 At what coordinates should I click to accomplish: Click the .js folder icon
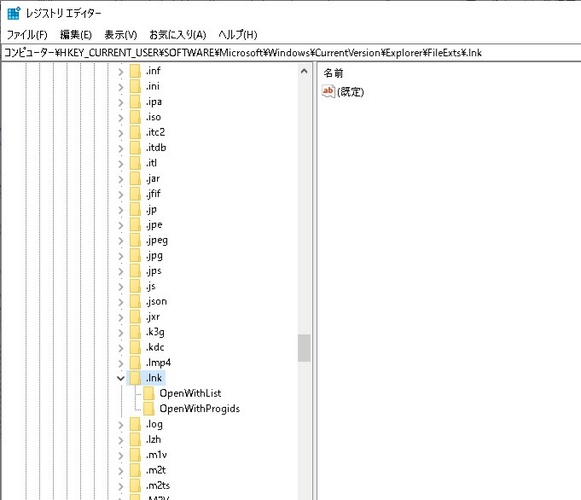(135, 286)
